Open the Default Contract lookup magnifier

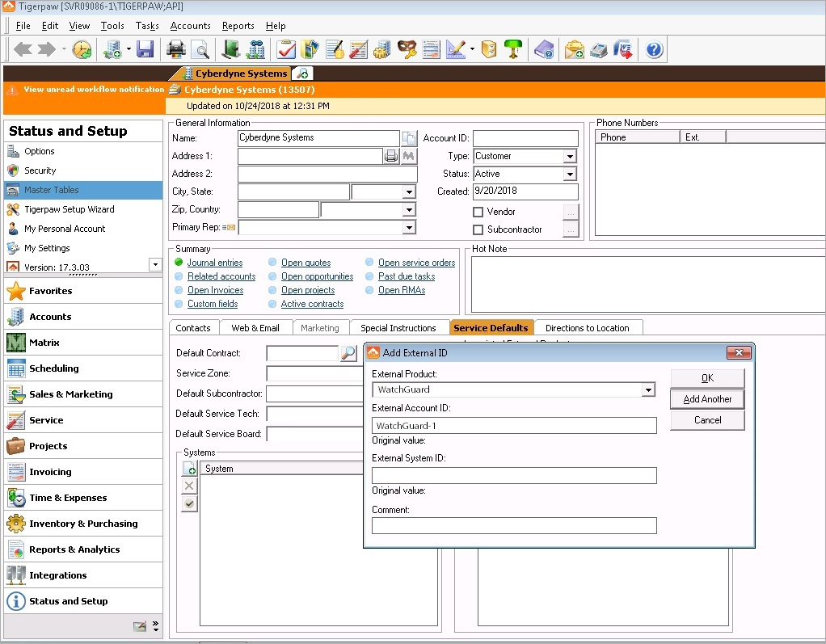[x=348, y=353]
